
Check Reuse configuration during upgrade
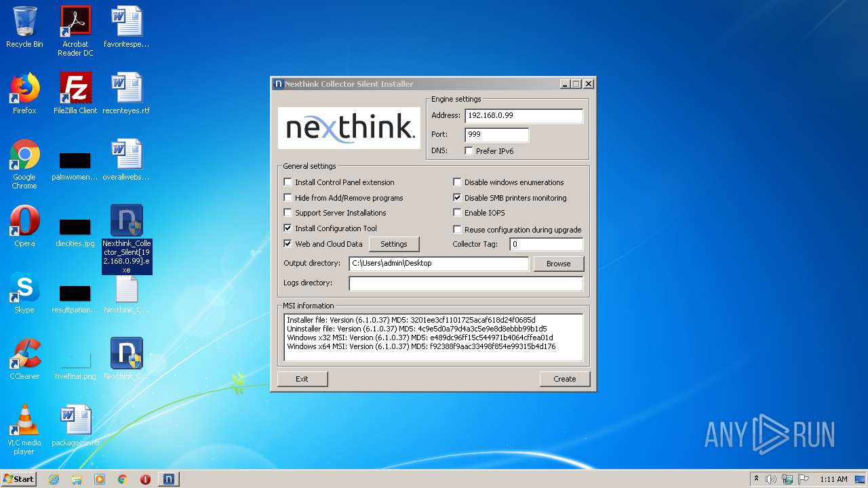click(x=458, y=230)
